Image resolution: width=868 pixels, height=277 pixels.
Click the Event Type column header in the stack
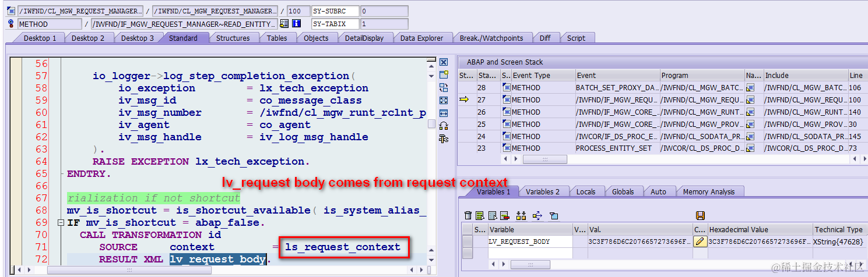[x=543, y=75]
